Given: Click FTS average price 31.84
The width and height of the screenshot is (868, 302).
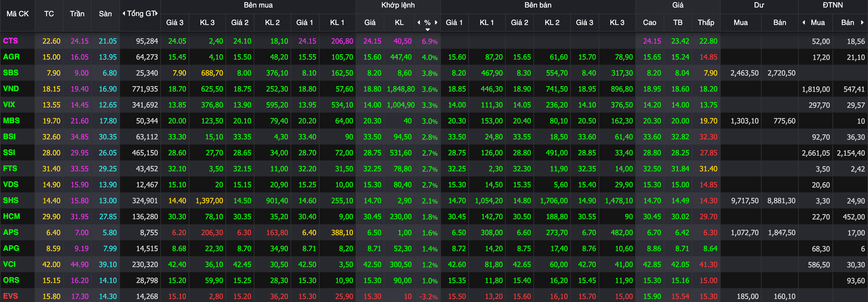Looking at the screenshot, I should pyautogui.click(x=680, y=169).
